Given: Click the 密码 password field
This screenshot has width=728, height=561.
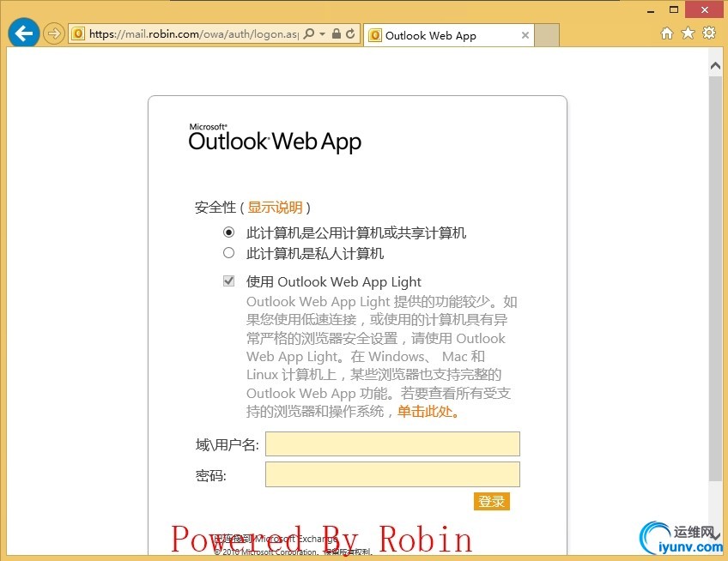Looking at the screenshot, I should (x=392, y=474).
